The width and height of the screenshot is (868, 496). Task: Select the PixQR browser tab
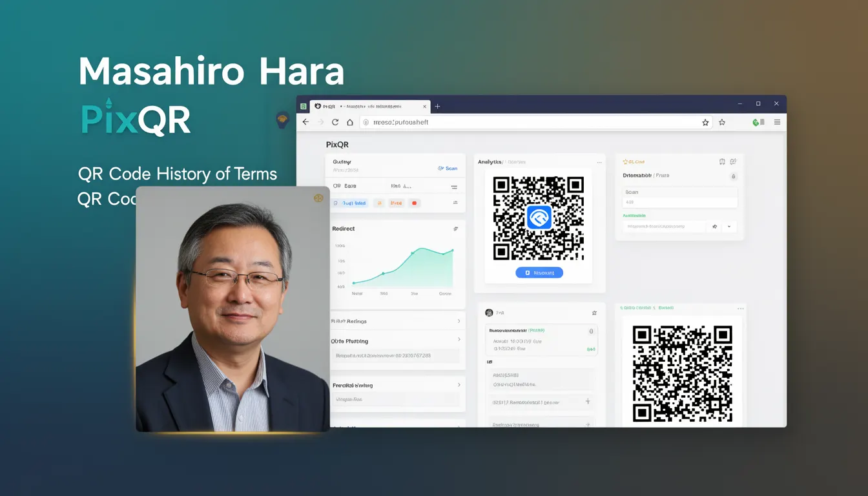[x=370, y=106]
